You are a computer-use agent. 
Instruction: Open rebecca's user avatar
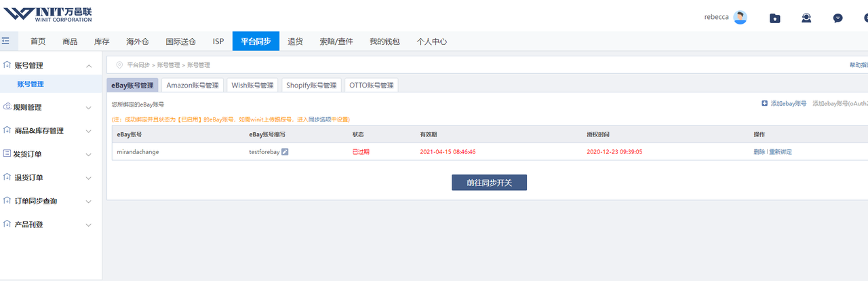(x=740, y=17)
